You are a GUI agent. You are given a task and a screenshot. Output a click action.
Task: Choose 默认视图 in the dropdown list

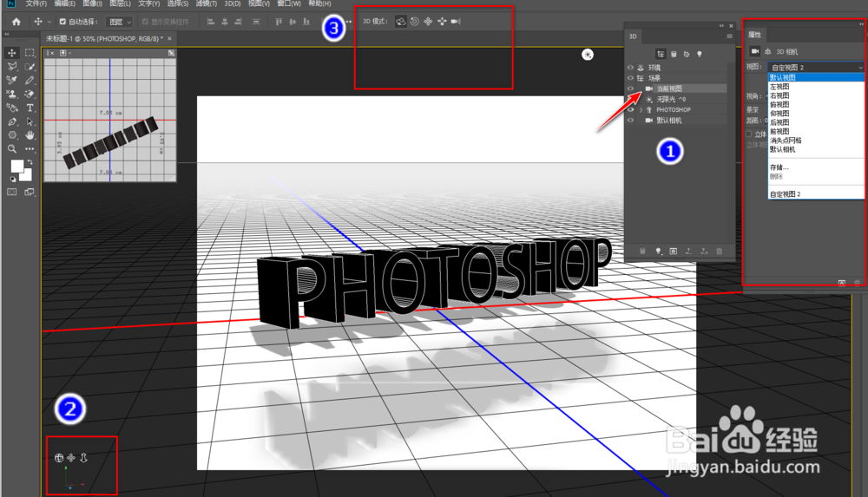point(816,78)
